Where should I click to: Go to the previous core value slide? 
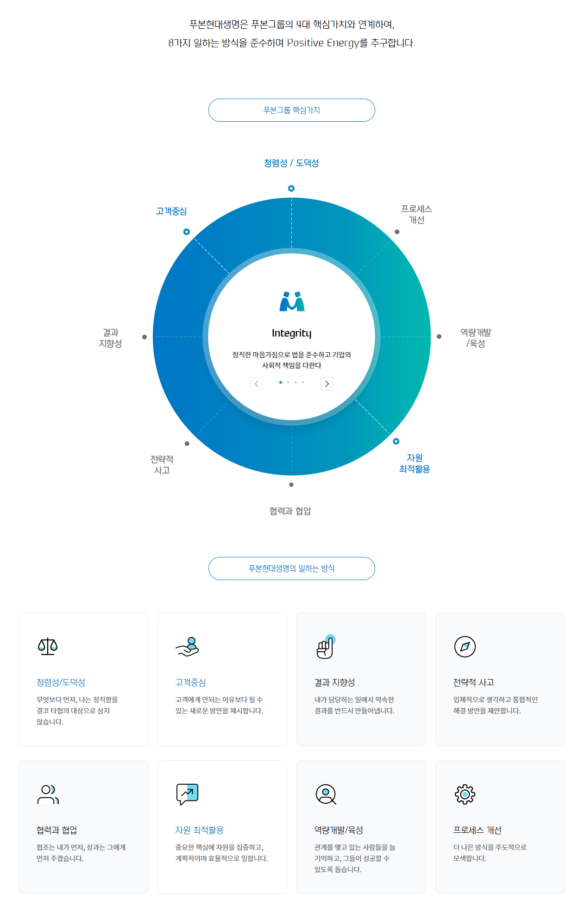257,384
